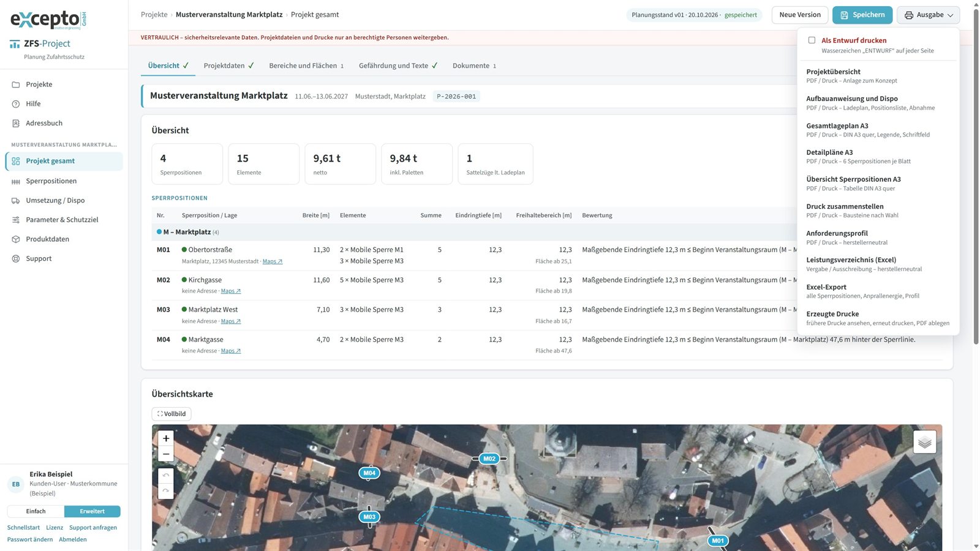
Task: Choose Aufbauanweisung und Dispo output
Action: coord(878,103)
